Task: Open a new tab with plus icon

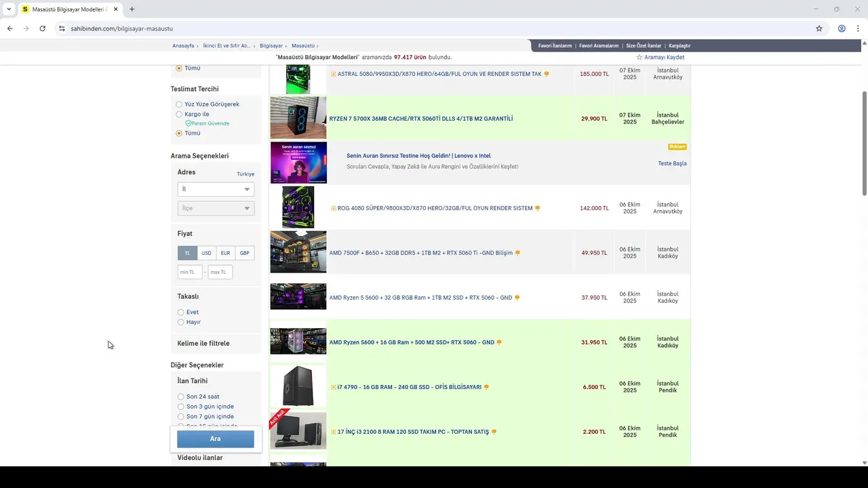Action: (132, 9)
